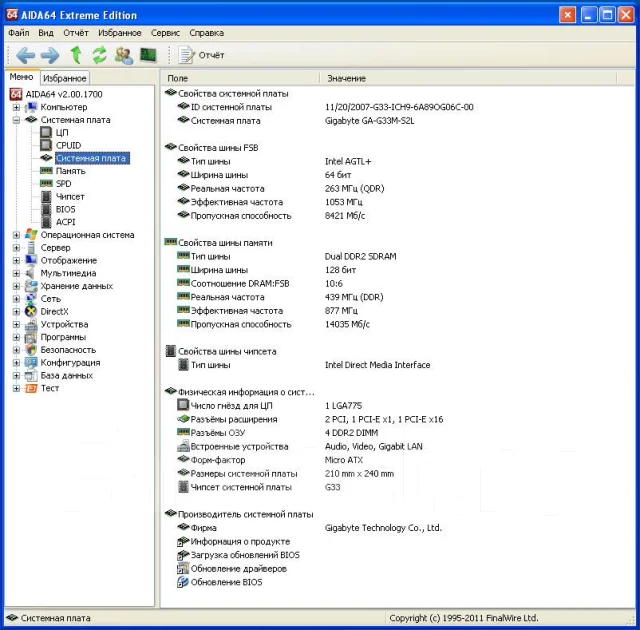Click the AIDA64 title bar app icon
The image size is (640, 630).
click(x=12, y=15)
